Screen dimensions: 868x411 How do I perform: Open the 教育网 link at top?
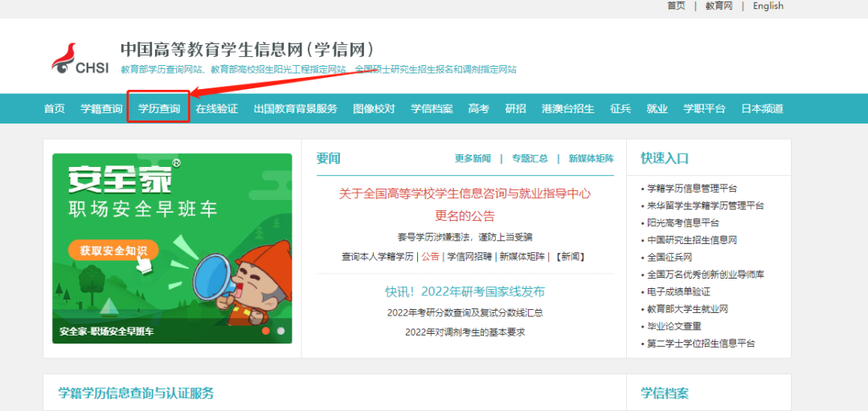pyautogui.click(x=719, y=6)
